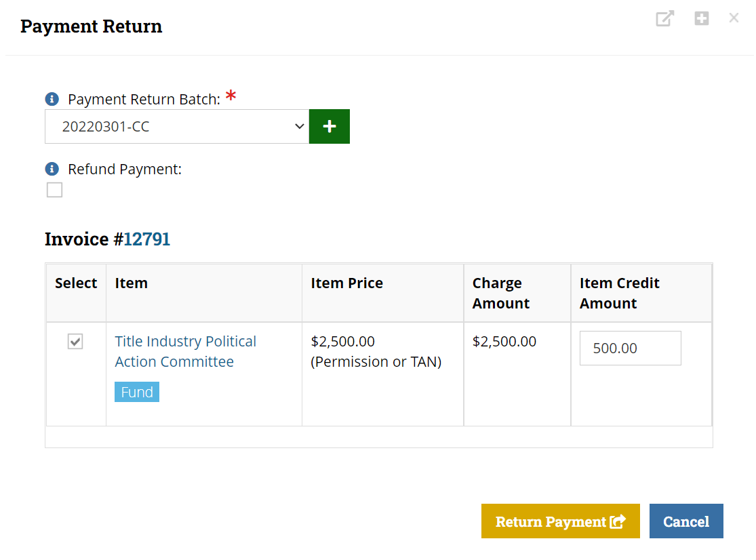Click the Cancel button
The width and height of the screenshot is (756, 560).
click(686, 521)
